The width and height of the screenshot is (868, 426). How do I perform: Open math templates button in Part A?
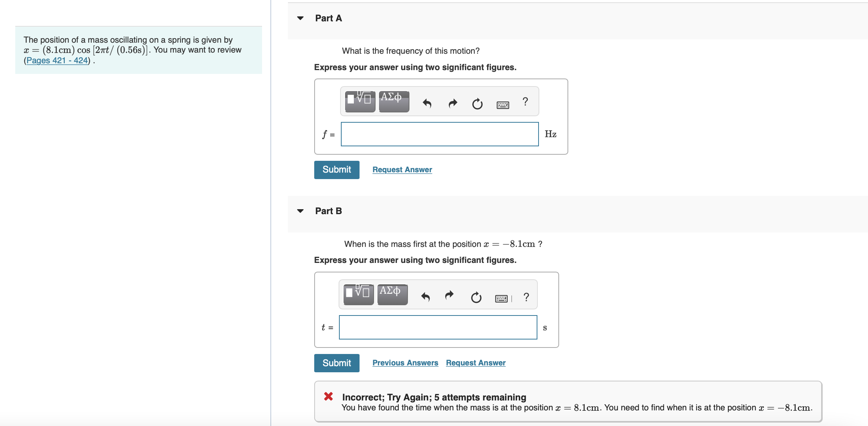coord(360,101)
